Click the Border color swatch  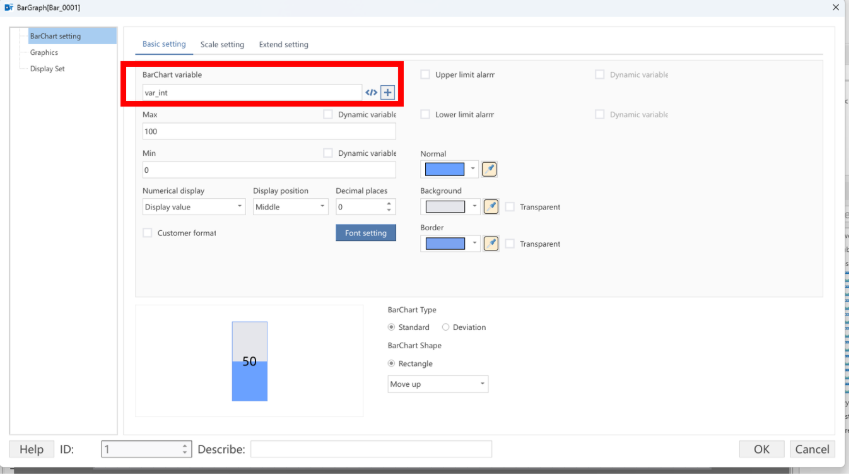click(x=445, y=244)
